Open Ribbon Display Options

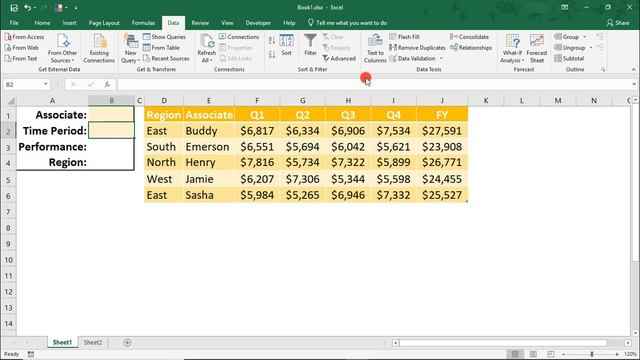pos(564,7)
